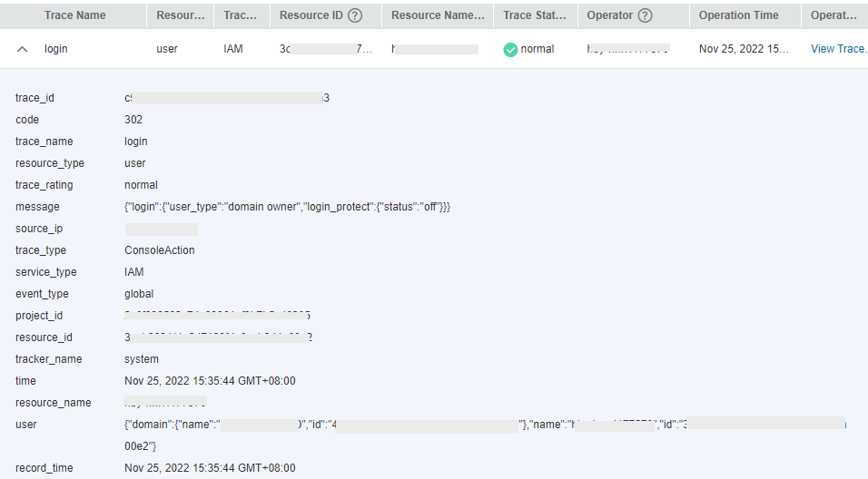Click the Trace Name column header
Image resolution: width=868 pixels, height=479 pixels.
[74, 15]
